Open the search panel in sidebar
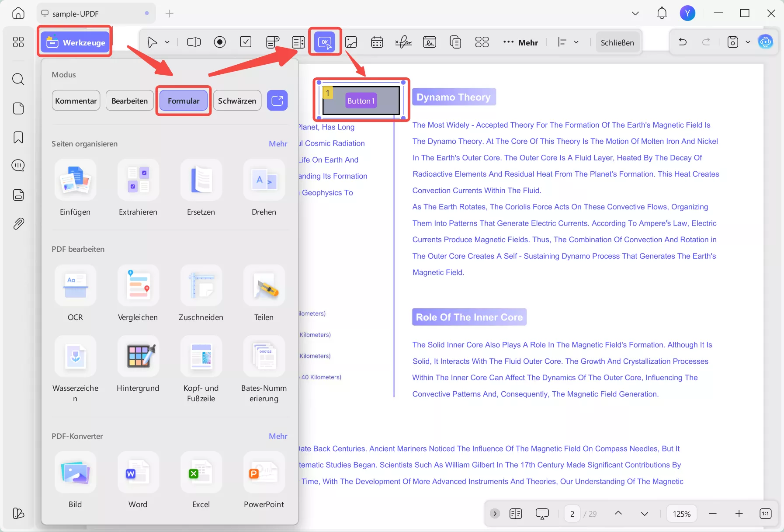Viewport: 784px width, 532px height. (x=18, y=79)
